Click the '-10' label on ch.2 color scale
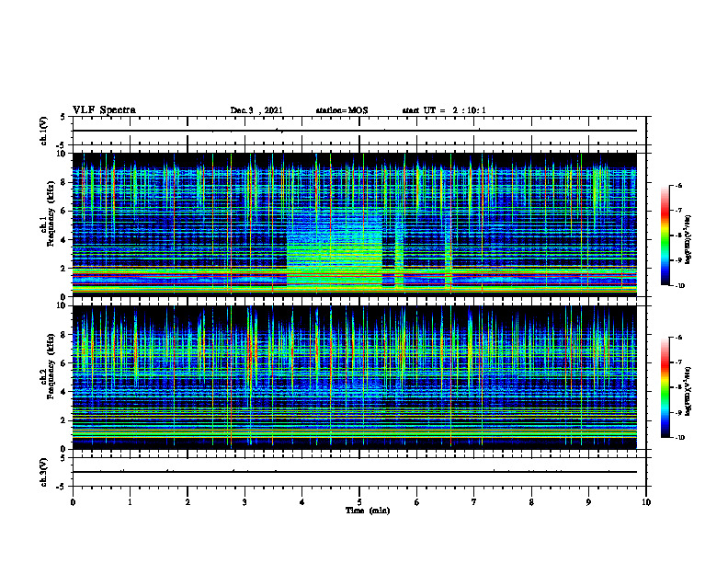Screen dimensions: 728x563 point(678,437)
